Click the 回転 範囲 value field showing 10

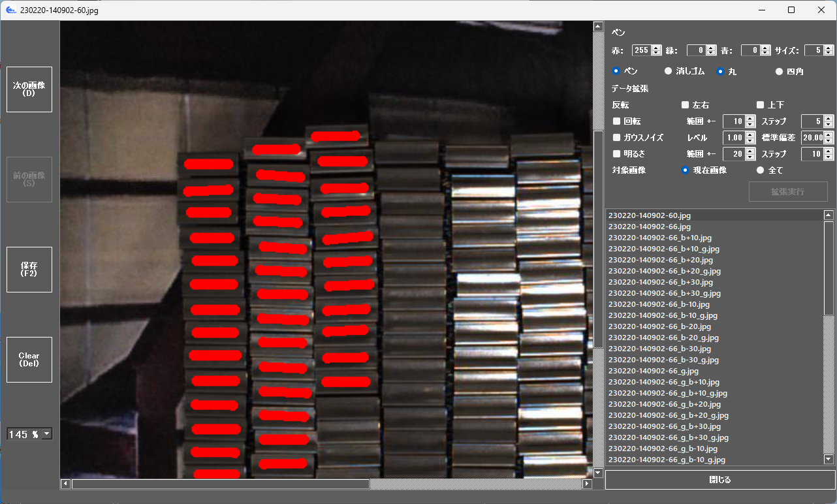734,121
